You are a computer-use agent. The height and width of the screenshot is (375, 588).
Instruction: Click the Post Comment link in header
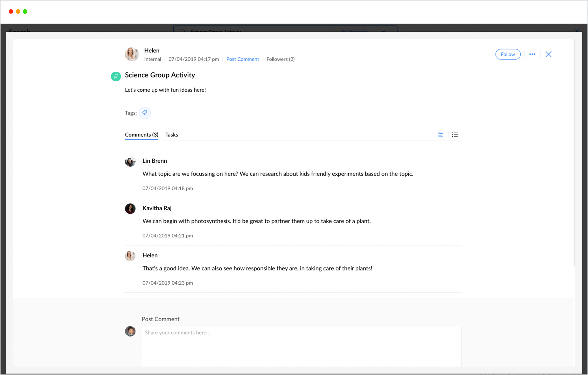(243, 59)
